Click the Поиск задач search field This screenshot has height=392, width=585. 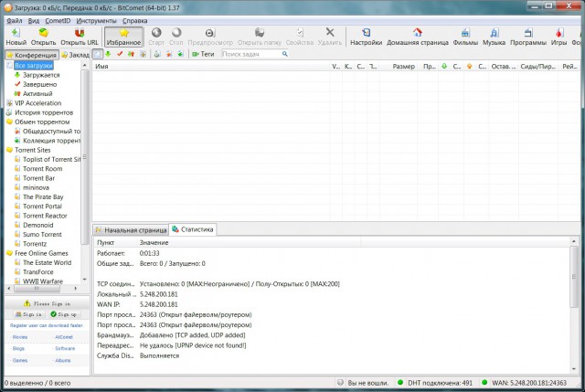[252, 54]
